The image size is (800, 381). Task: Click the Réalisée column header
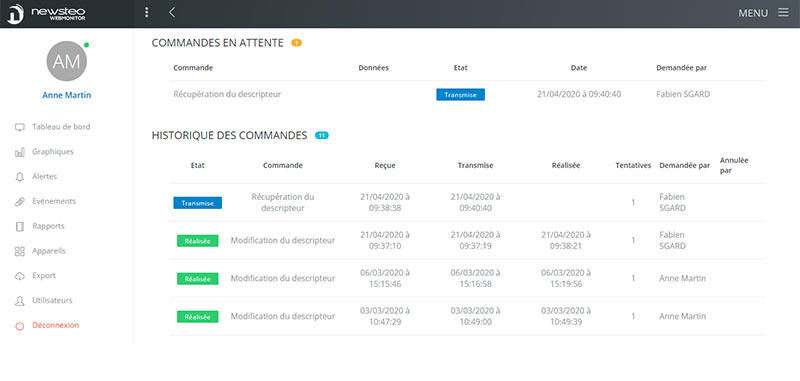pos(566,166)
